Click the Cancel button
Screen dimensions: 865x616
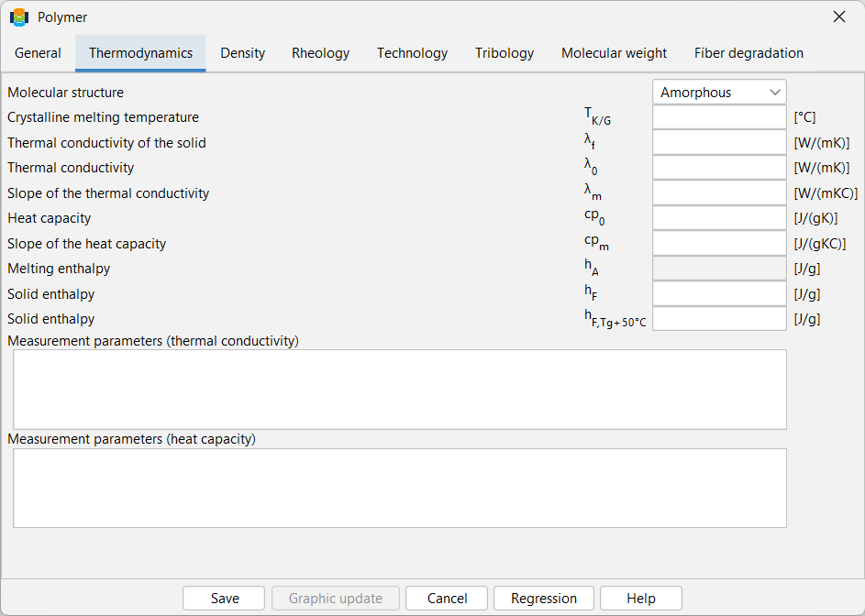click(x=447, y=599)
